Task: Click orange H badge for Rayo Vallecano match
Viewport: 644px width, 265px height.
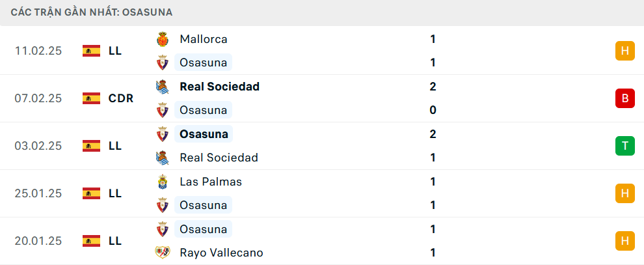Action: pos(624,241)
